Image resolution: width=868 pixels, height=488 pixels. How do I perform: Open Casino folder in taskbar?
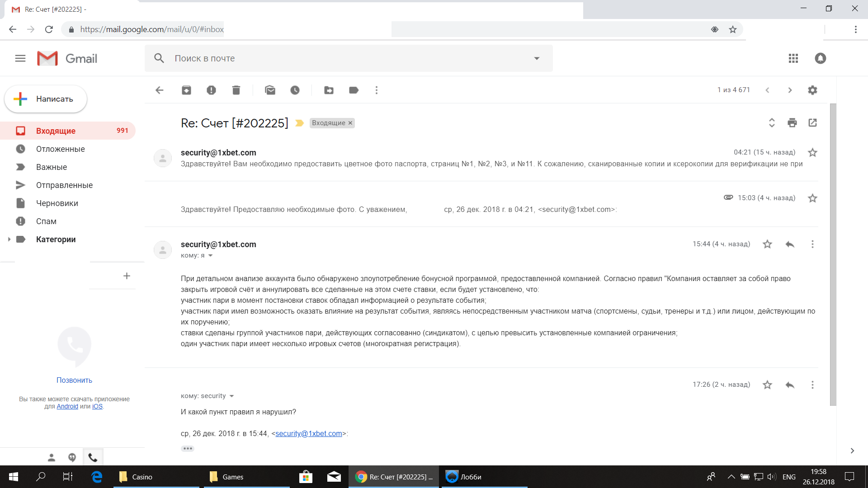156,477
